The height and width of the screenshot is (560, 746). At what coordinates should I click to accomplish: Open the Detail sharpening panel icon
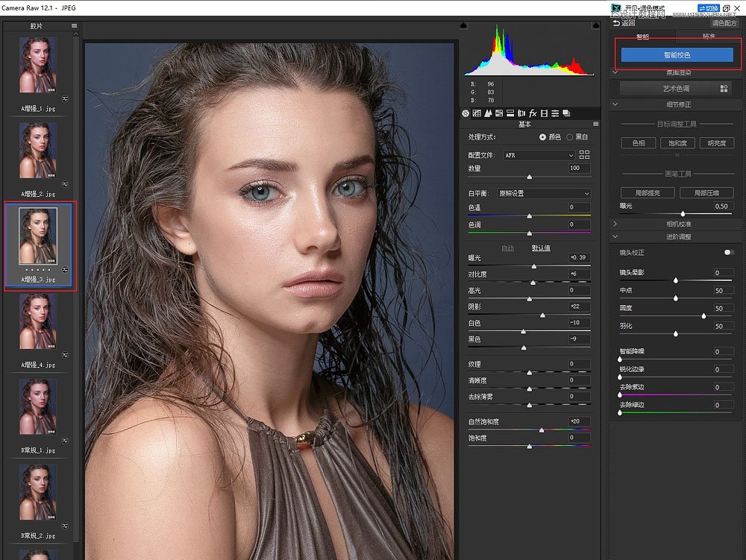489,113
